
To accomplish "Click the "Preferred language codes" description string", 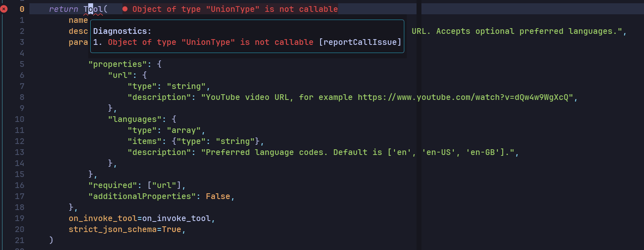I will coord(358,152).
